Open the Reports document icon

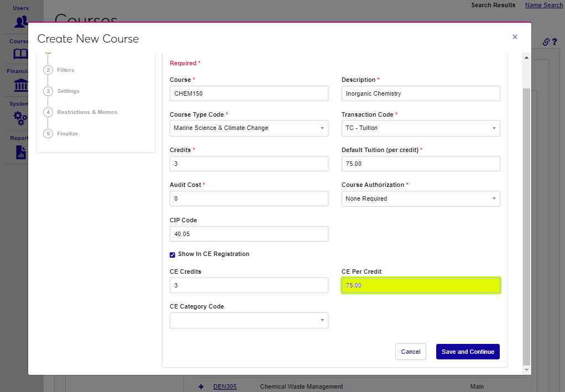[21, 152]
